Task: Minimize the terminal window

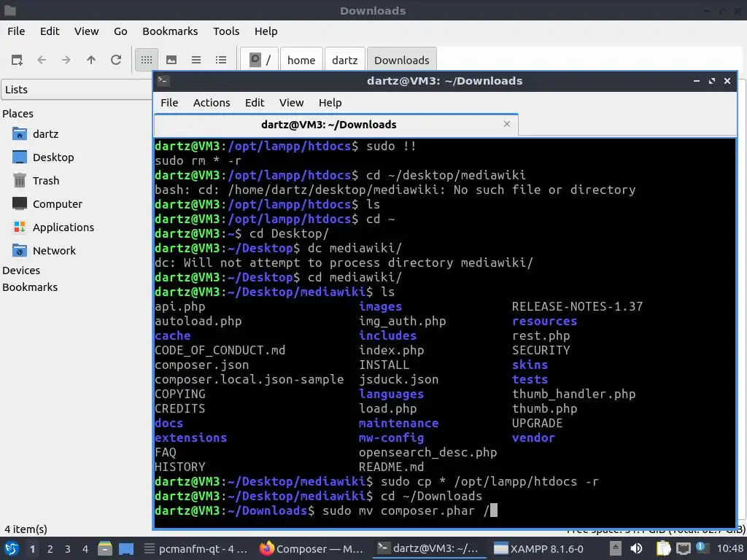Action: pyautogui.click(x=697, y=81)
